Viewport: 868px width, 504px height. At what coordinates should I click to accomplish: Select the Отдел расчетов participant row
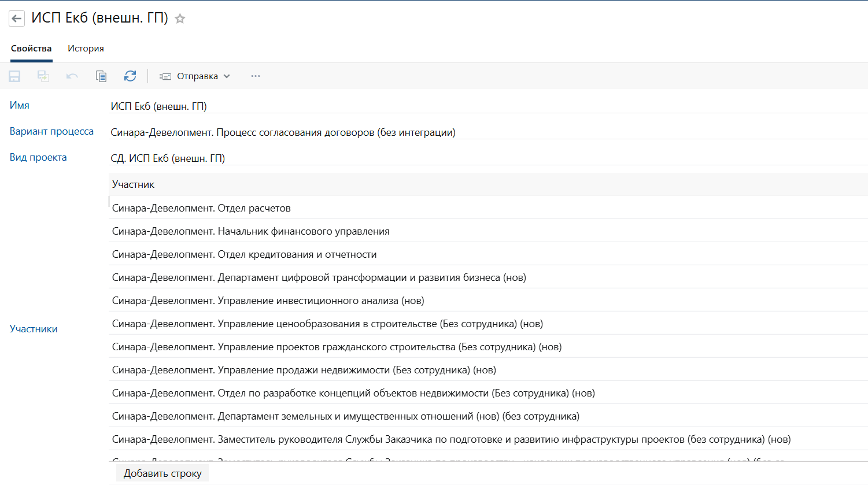(201, 208)
